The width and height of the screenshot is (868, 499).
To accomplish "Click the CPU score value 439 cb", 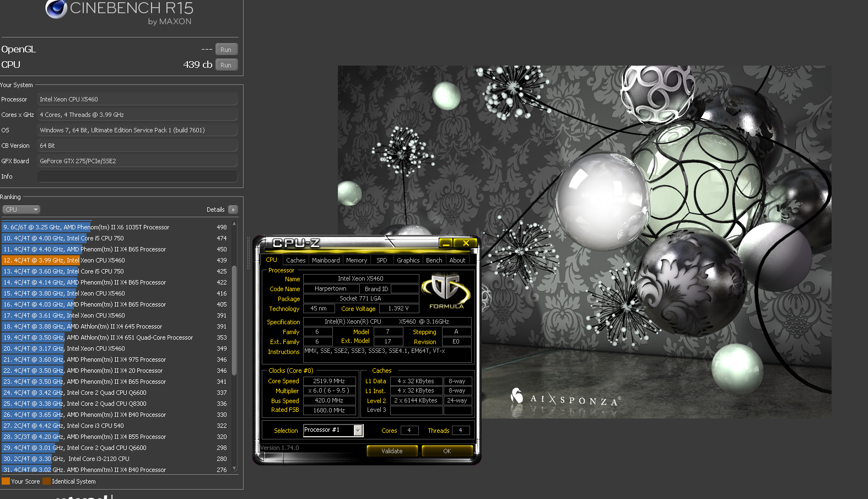I will pyautogui.click(x=198, y=65).
